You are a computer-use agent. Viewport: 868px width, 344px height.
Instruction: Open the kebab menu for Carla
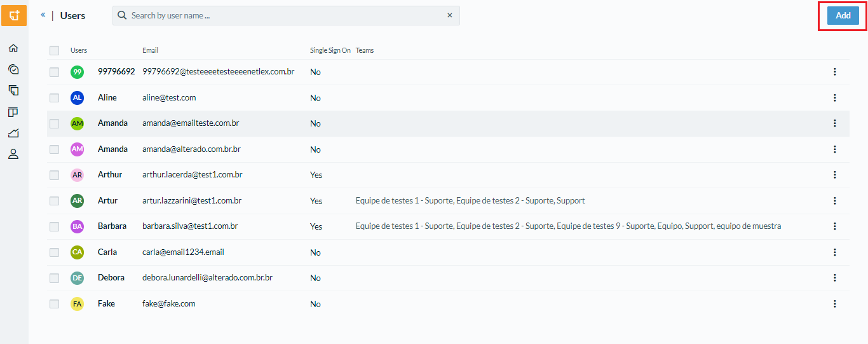point(835,252)
